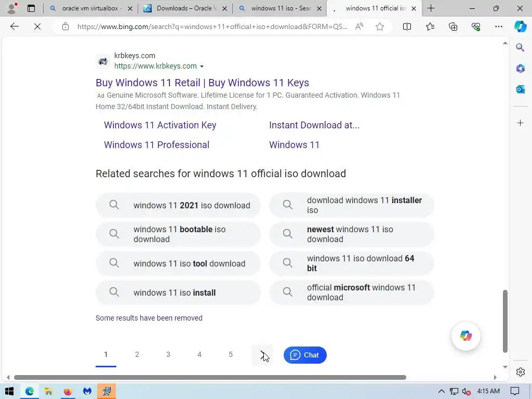Close the windows 11 iso search tab
The width and height of the screenshot is (532, 399).
click(x=320, y=8)
